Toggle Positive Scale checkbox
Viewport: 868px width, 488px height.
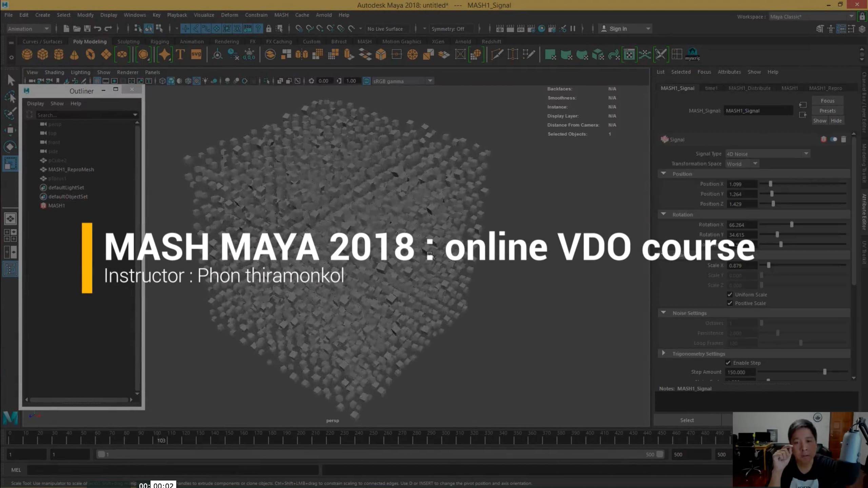(x=730, y=303)
